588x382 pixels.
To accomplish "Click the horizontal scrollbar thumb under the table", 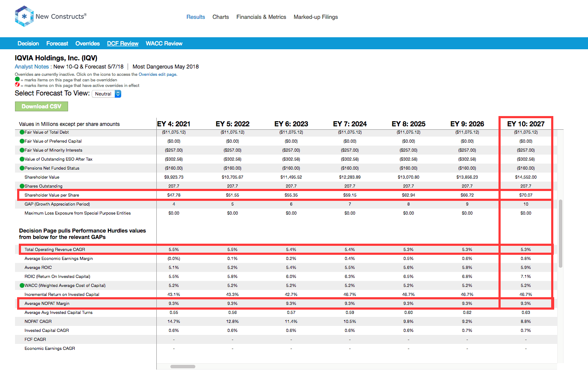I will (183, 367).
